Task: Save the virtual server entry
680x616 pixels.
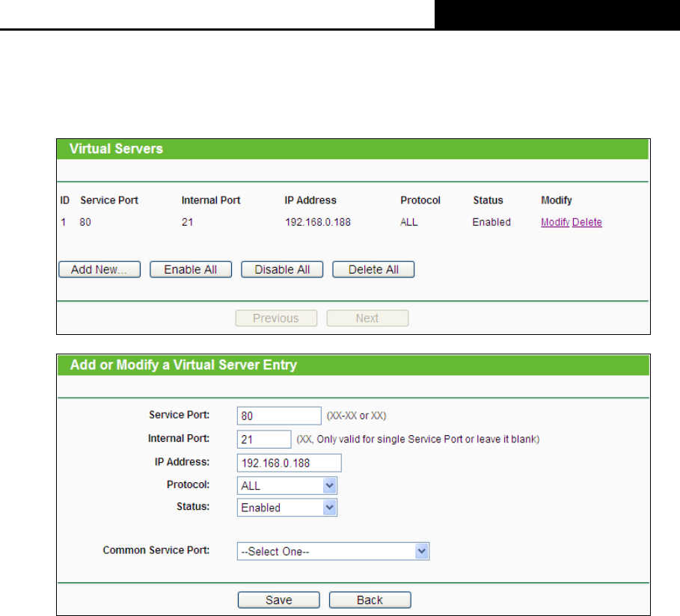Action: pyautogui.click(x=279, y=600)
